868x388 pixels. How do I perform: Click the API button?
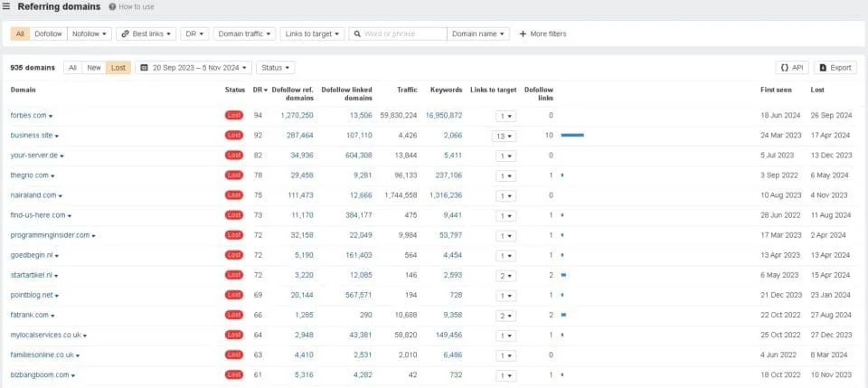[x=792, y=68]
